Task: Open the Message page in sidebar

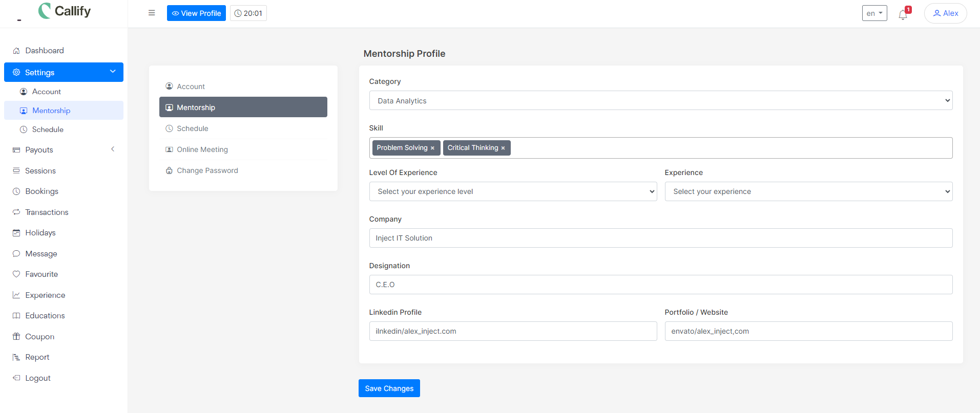Action: coord(41,254)
